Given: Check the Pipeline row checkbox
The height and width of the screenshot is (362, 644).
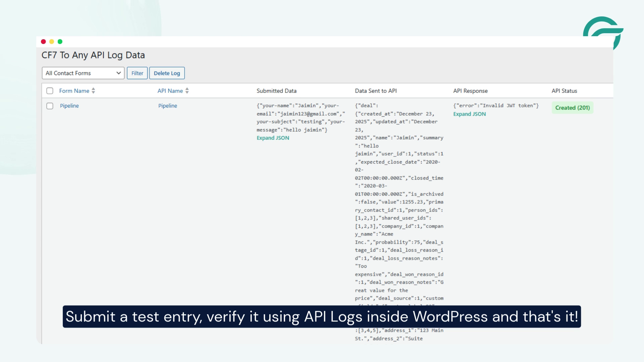Looking at the screenshot, I should [x=50, y=106].
